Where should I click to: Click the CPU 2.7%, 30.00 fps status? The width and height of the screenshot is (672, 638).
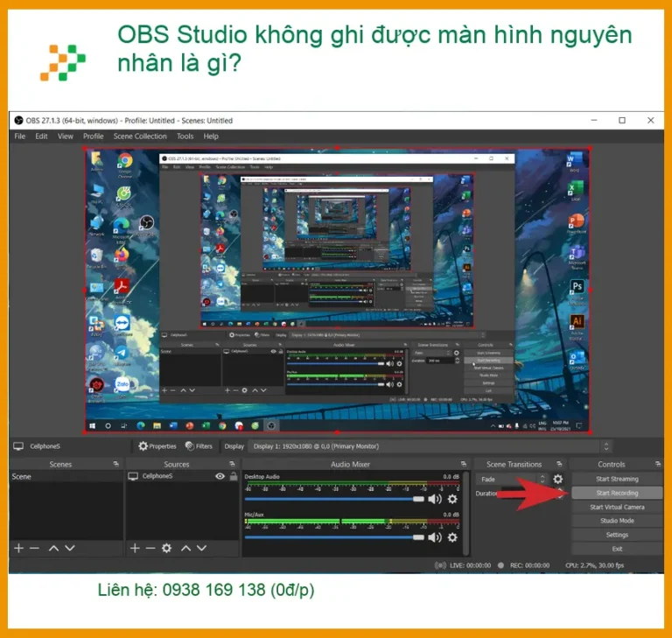pos(595,565)
